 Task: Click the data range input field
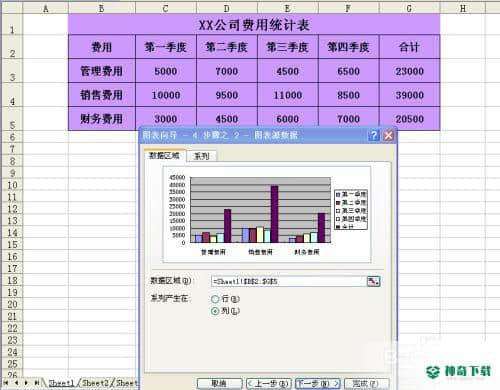[x=289, y=281]
